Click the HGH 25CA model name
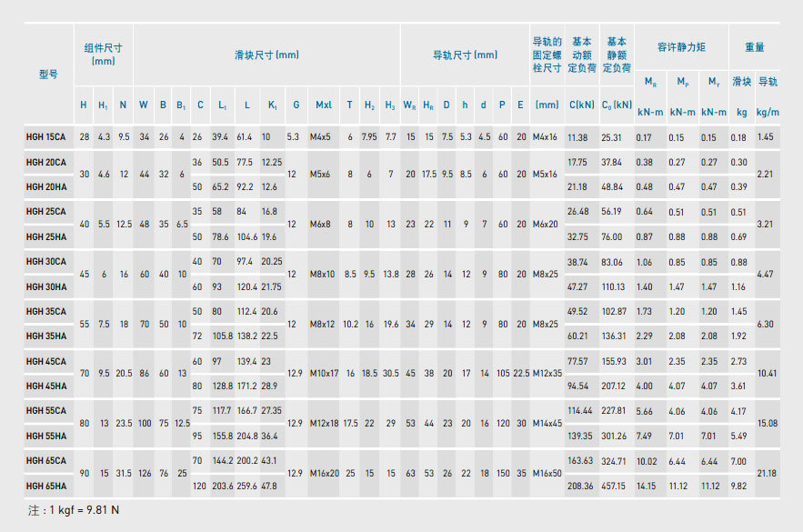The width and height of the screenshot is (803, 532). point(46,212)
